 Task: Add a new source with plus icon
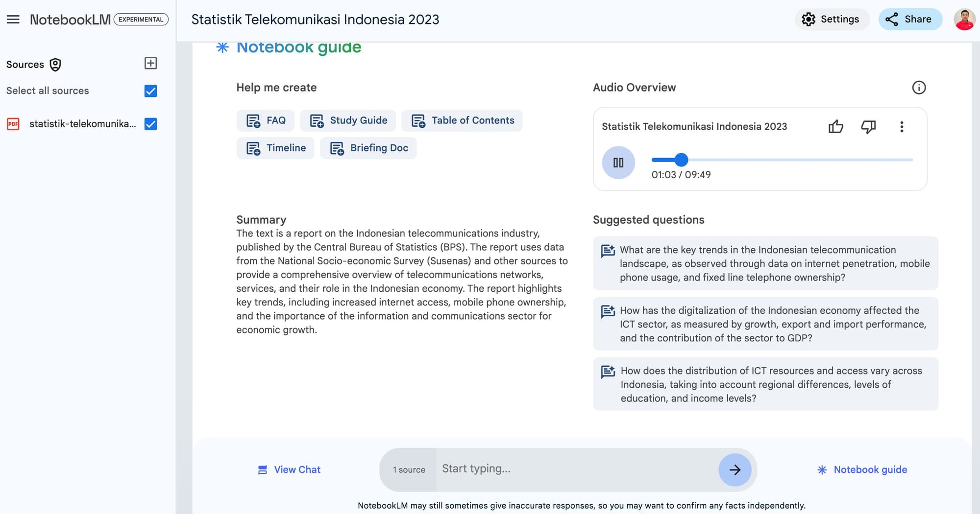(x=151, y=63)
